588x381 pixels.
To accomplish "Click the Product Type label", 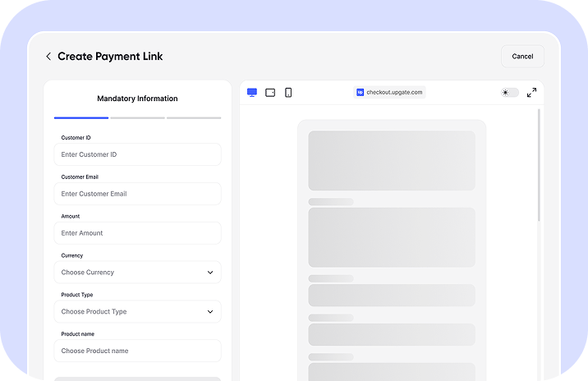I will [77, 295].
